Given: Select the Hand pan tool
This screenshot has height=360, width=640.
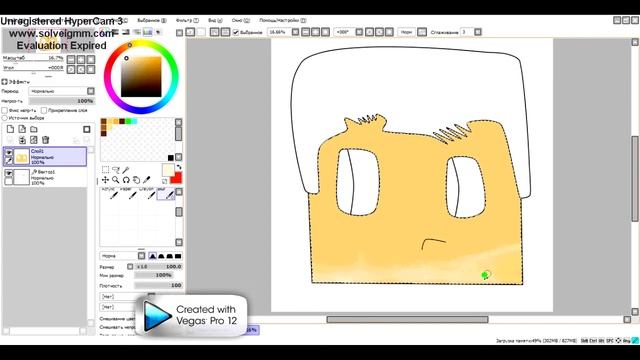Looking at the screenshot, I should [136, 180].
